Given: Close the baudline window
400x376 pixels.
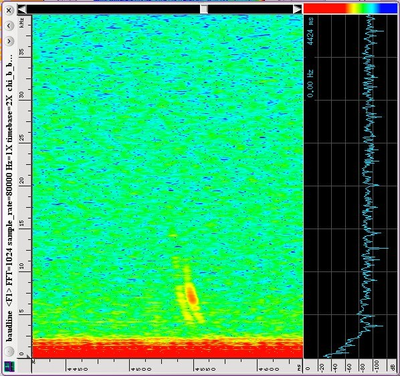Looking at the screenshot, I should point(9,10).
